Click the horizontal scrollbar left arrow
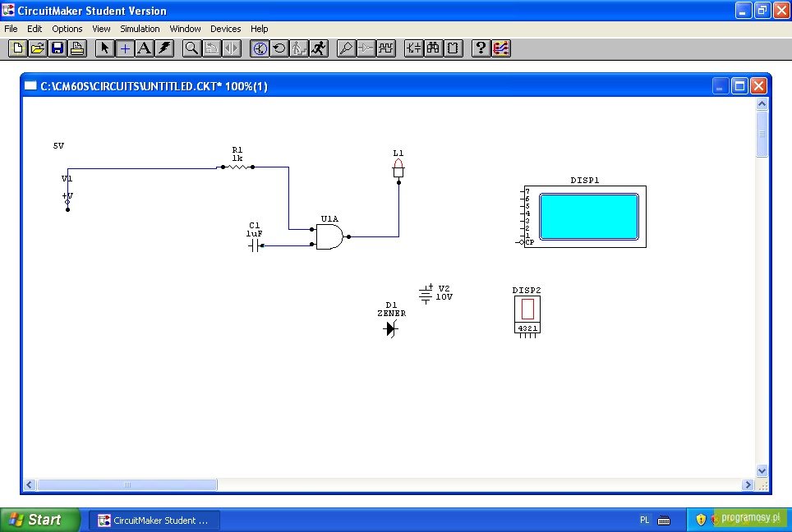 [x=30, y=484]
